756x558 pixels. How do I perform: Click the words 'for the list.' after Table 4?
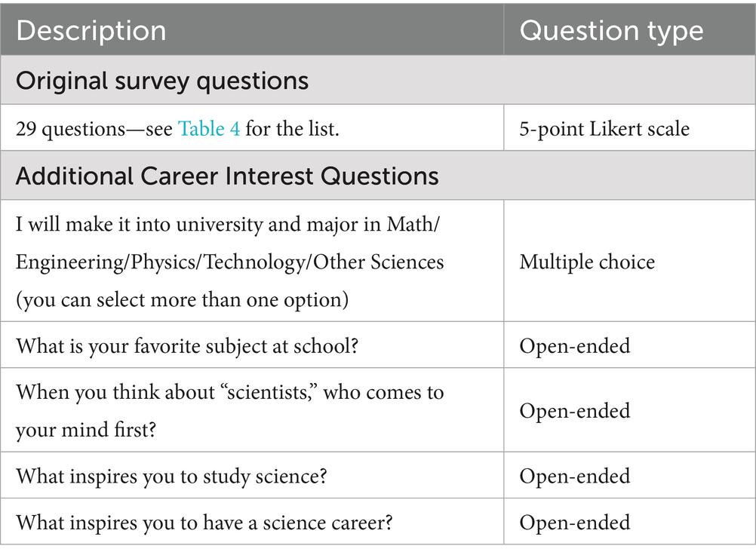pos(292,129)
